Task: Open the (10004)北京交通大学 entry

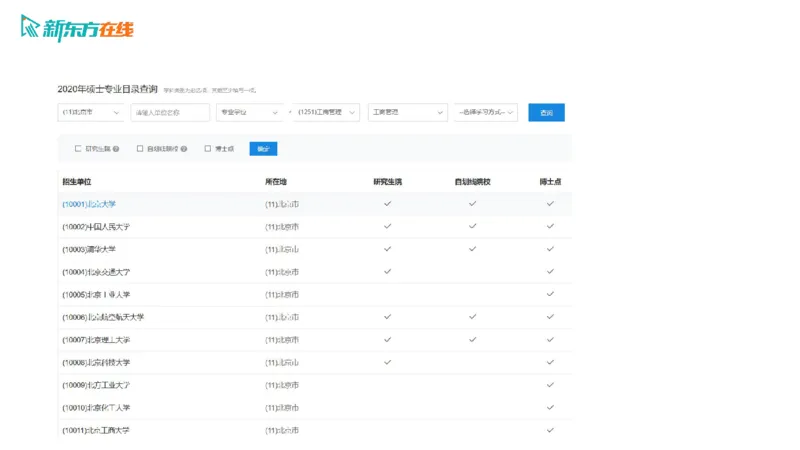Action: (96, 272)
